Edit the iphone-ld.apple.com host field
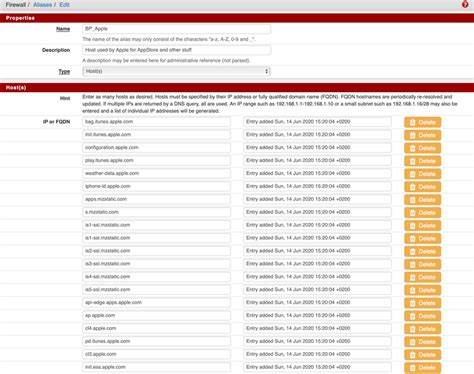 coord(156,186)
